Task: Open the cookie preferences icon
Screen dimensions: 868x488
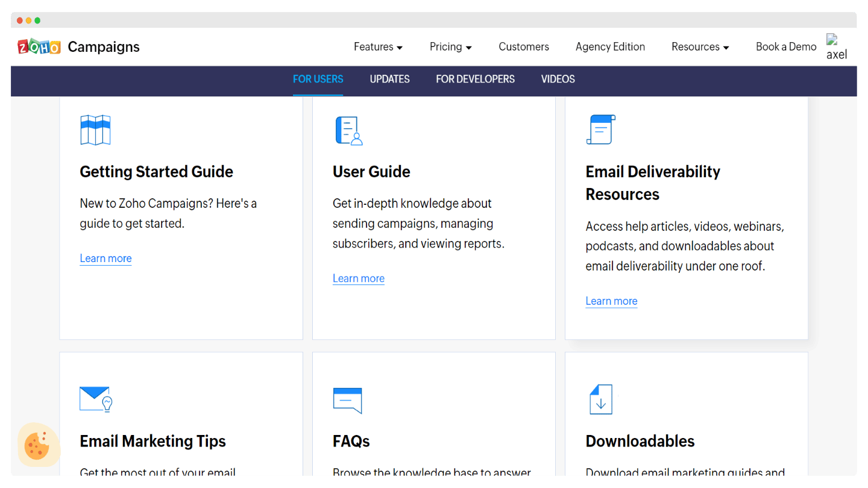Action: [x=39, y=445]
